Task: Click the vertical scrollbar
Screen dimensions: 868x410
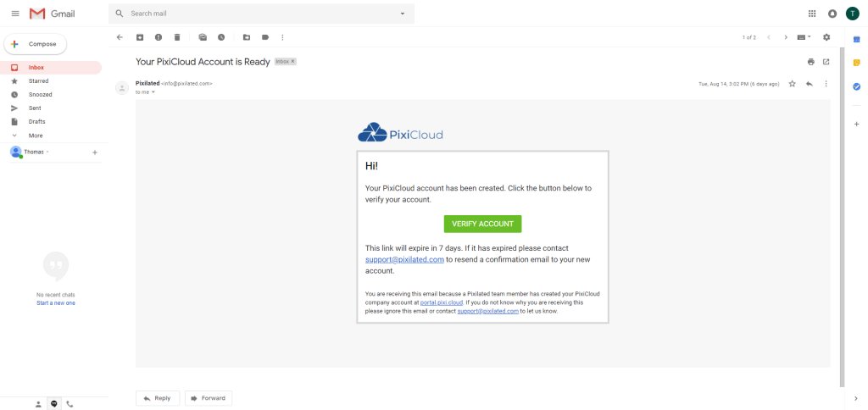Action: pos(842,217)
